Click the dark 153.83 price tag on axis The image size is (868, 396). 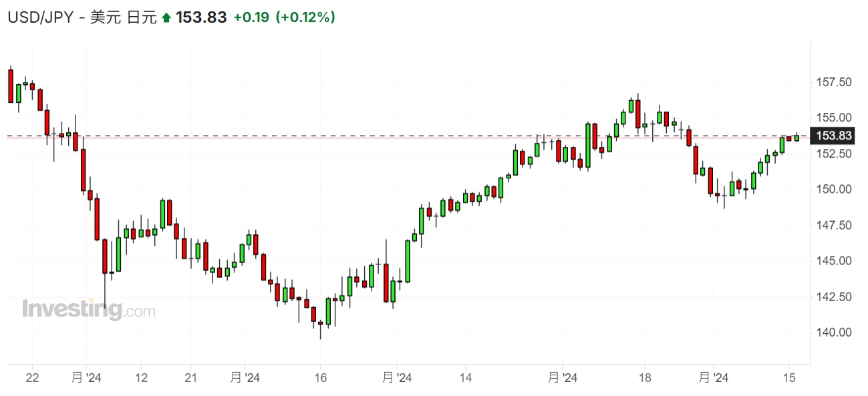(835, 136)
